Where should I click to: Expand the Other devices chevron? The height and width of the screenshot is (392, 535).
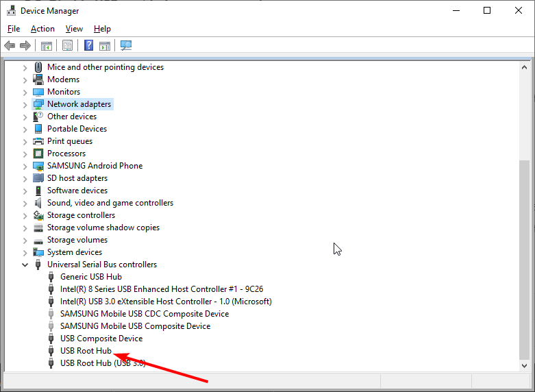[25, 117]
